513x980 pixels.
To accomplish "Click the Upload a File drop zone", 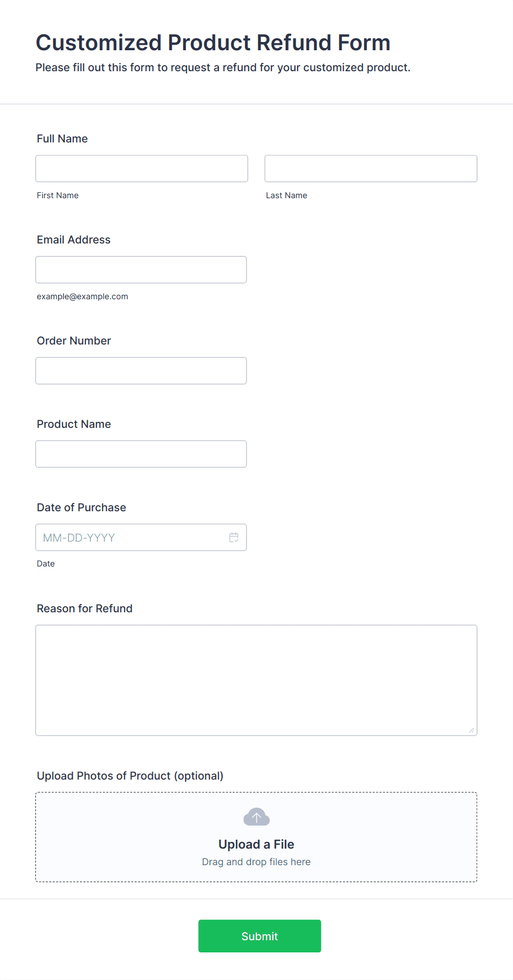I will (x=256, y=837).
